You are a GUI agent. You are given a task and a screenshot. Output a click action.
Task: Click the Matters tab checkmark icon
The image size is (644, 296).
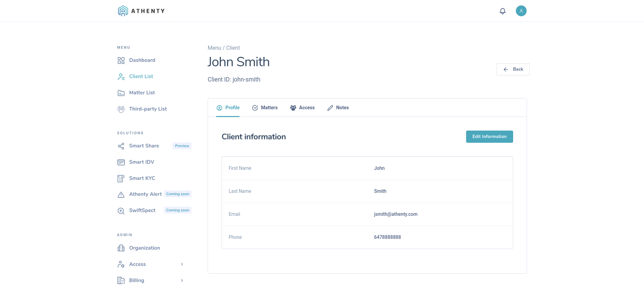255,108
